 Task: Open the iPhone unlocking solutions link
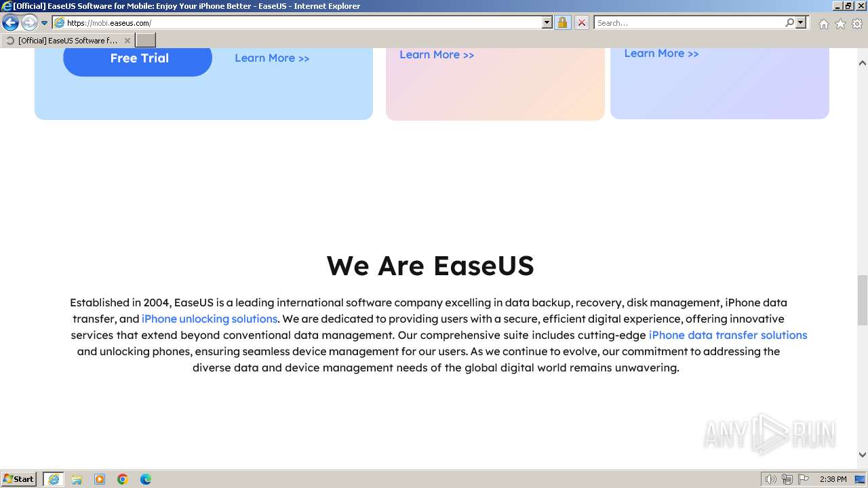point(210,319)
